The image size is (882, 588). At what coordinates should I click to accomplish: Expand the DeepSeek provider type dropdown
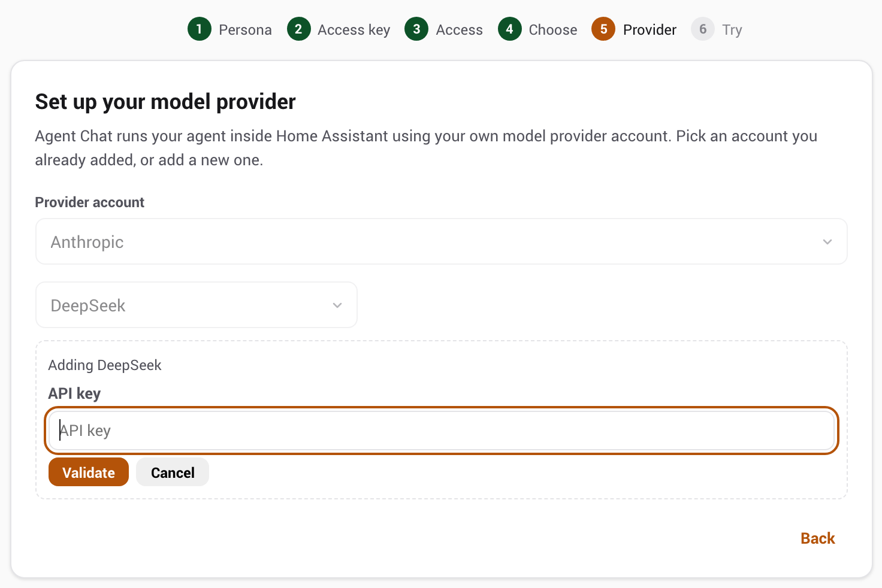tap(197, 305)
